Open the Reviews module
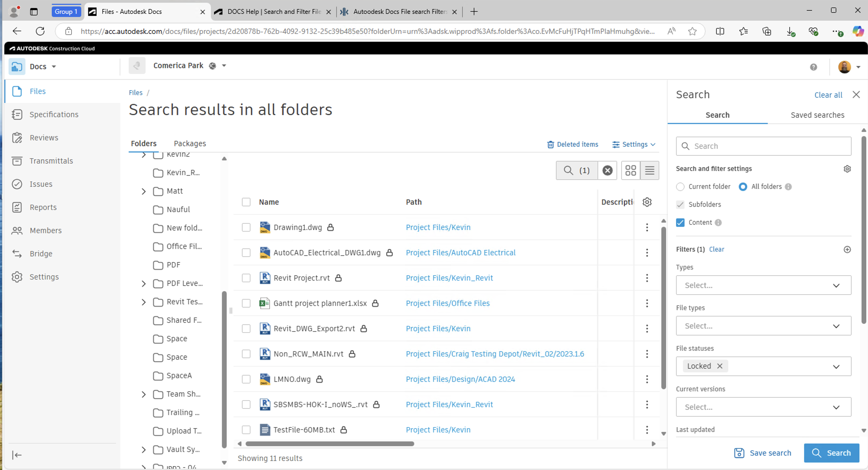 [44, 138]
